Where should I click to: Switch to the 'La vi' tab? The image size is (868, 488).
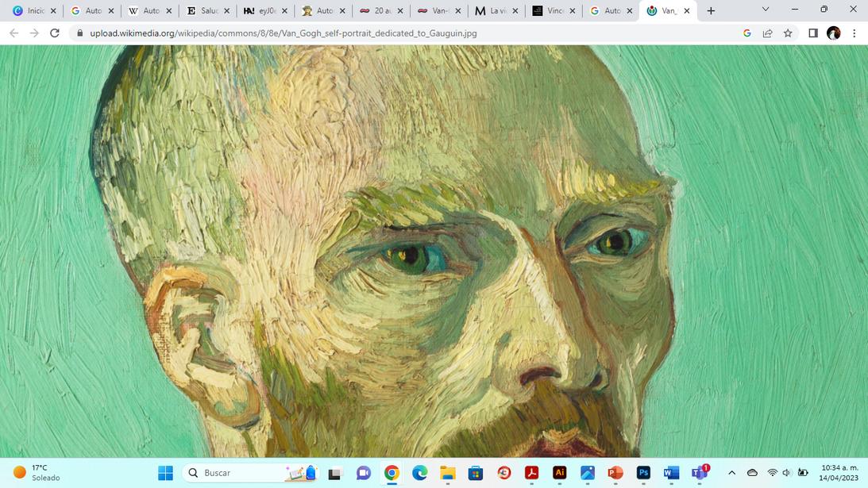(497, 10)
